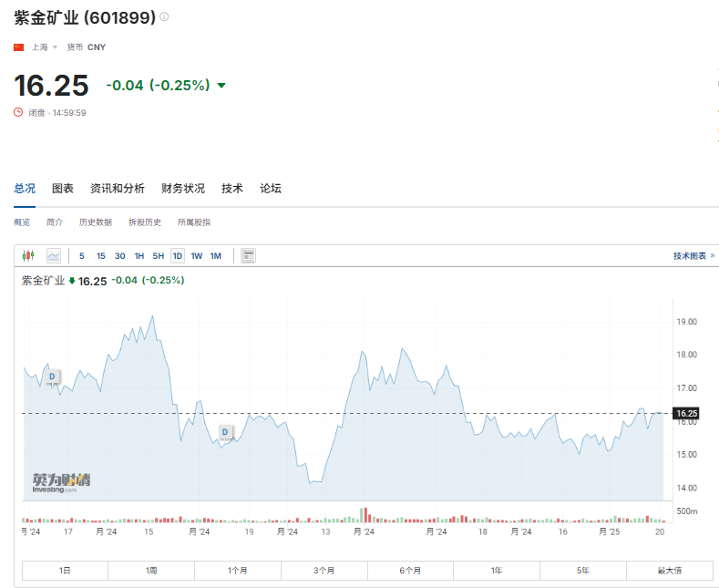This screenshot has height=588, width=719.
Task: Choose the 15 minute interval
Action: coord(101,256)
